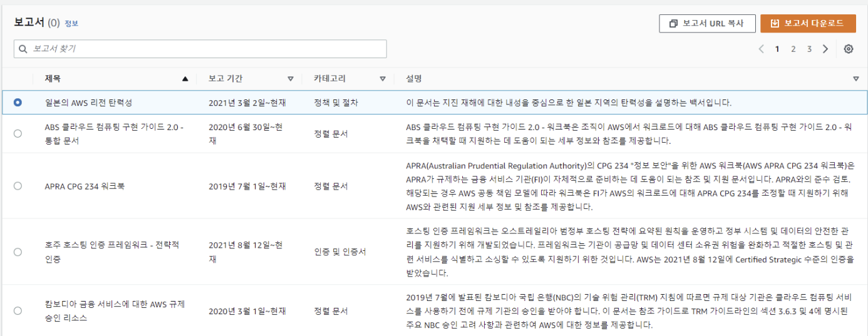Click 정렬 문서 in the 캄보디아 row
The width and height of the screenshot is (868, 336).
click(x=331, y=310)
